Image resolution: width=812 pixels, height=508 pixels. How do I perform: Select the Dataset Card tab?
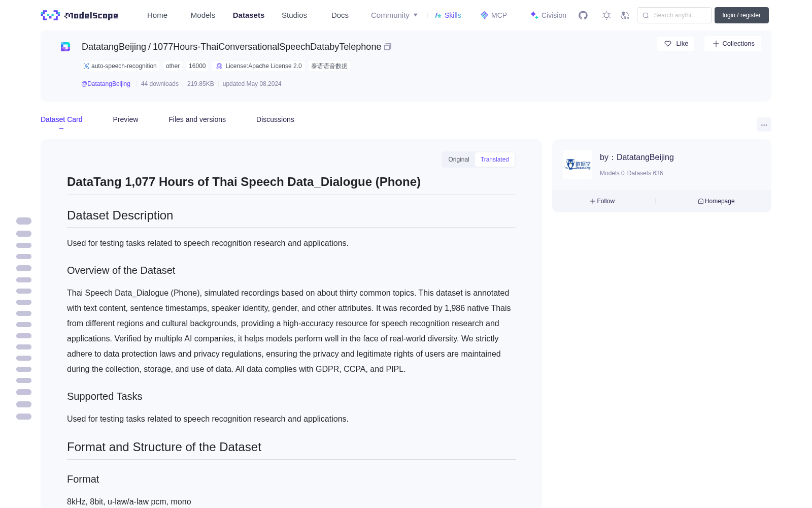(x=61, y=119)
